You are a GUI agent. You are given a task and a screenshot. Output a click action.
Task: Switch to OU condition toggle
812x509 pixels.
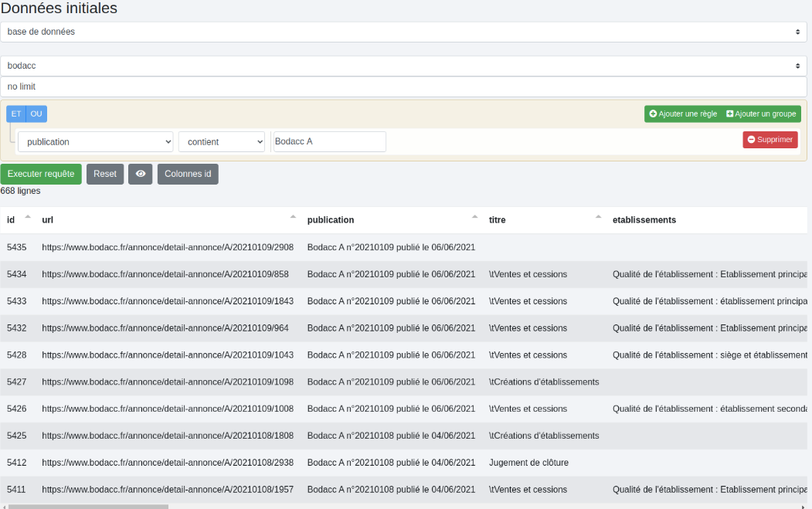pyautogui.click(x=36, y=114)
